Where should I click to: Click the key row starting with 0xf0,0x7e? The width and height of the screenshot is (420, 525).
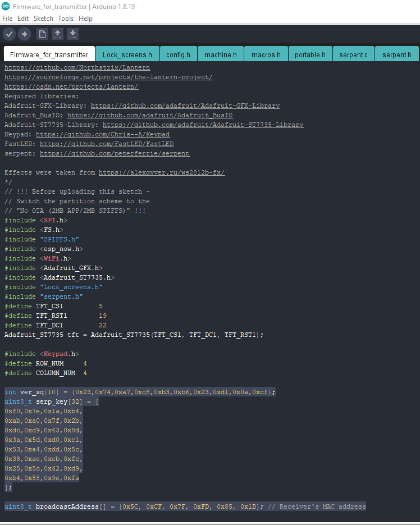[x=44, y=411]
